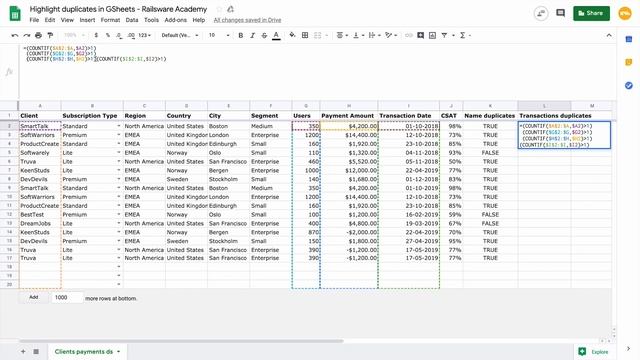Collapse the toolbar with up chevron
640x360 pixels.
click(609, 36)
